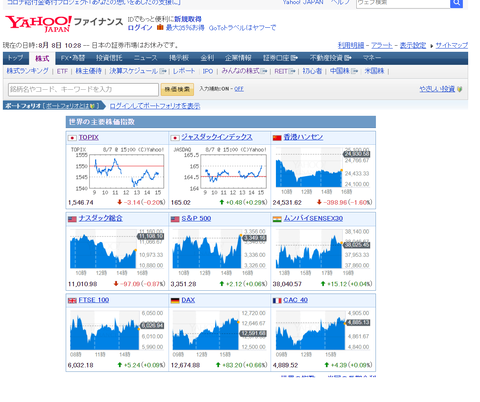Open the ナスダック総合 link

[x=100, y=218]
